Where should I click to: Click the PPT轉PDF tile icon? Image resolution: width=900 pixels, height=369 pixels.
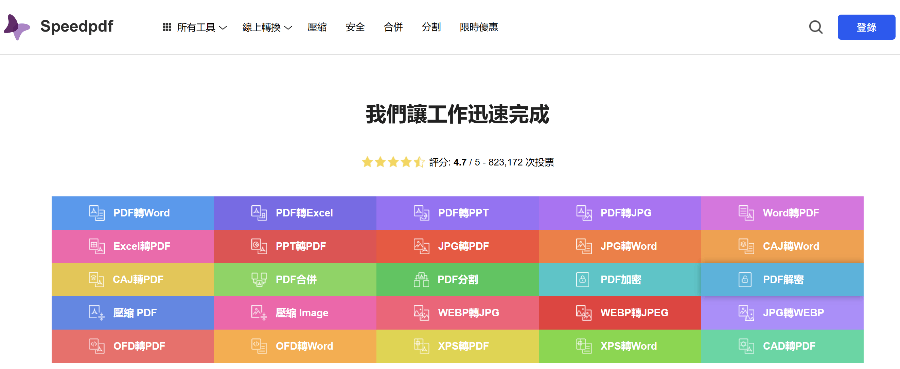(x=259, y=246)
